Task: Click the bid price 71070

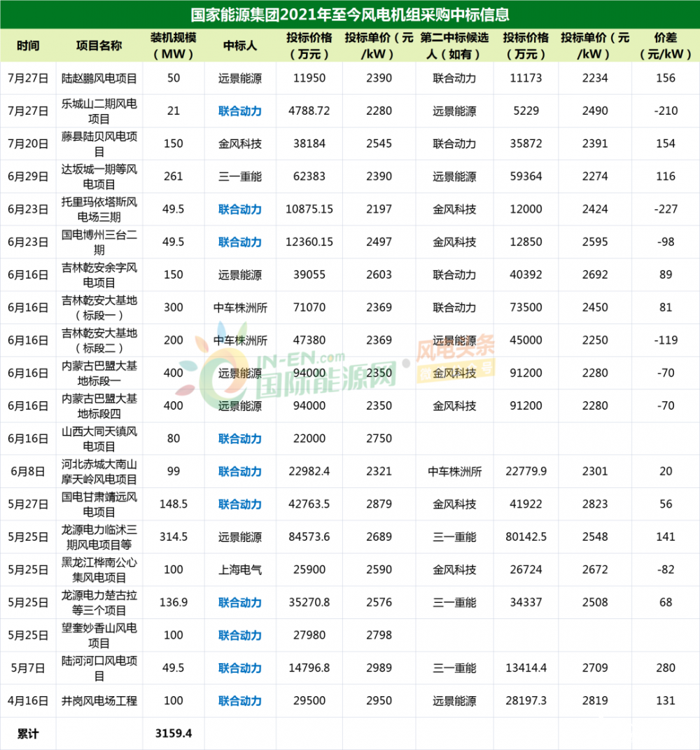Action: [x=309, y=307]
